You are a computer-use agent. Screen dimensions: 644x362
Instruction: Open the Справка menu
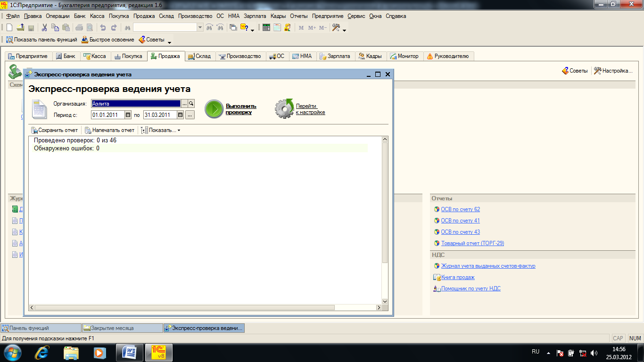pos(396,16)
